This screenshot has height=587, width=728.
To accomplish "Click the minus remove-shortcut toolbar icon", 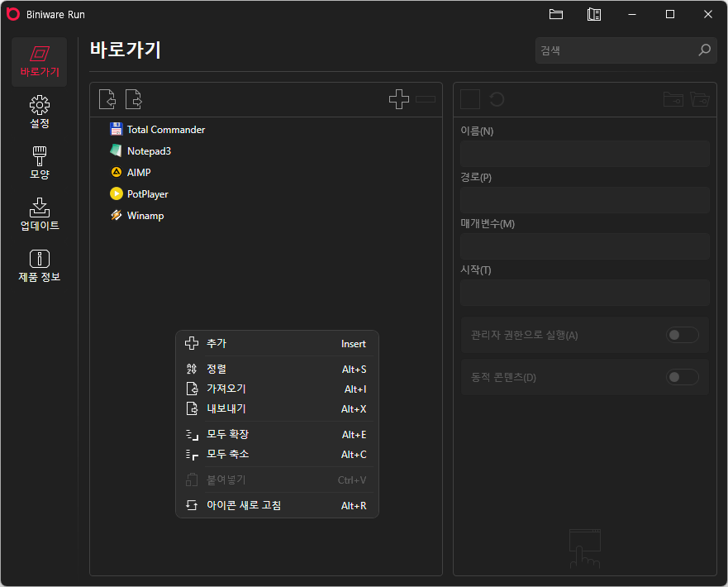I will point(426,99).
